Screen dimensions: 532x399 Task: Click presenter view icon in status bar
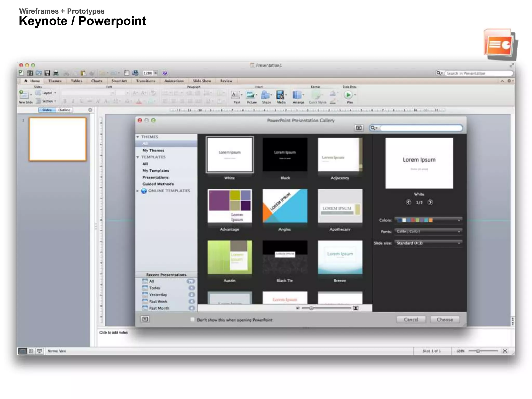(x=39, y=351)
